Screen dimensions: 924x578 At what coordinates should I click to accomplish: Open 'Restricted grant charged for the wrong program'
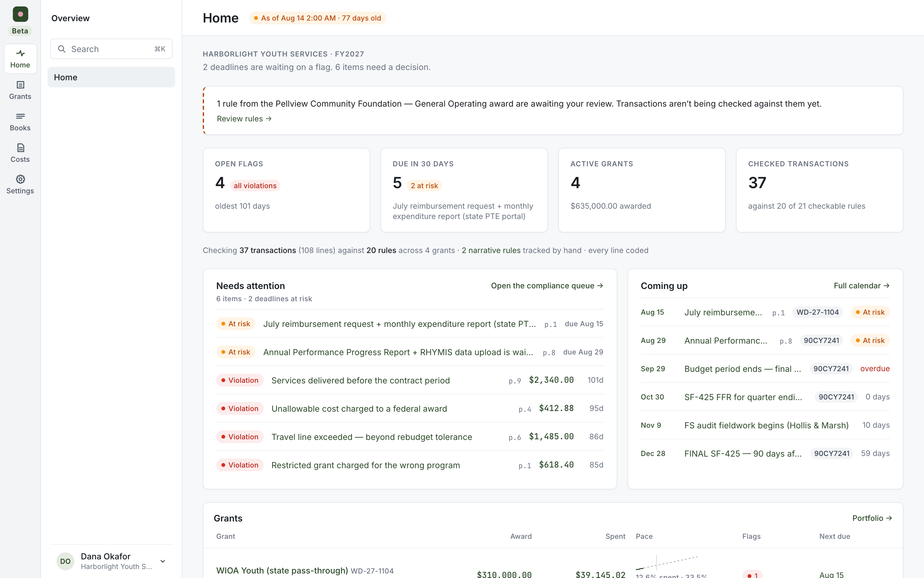click(410, 465)
